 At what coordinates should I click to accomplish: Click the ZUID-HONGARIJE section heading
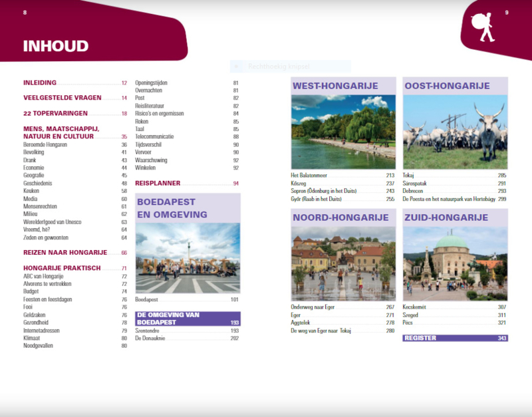click(446, 217)
